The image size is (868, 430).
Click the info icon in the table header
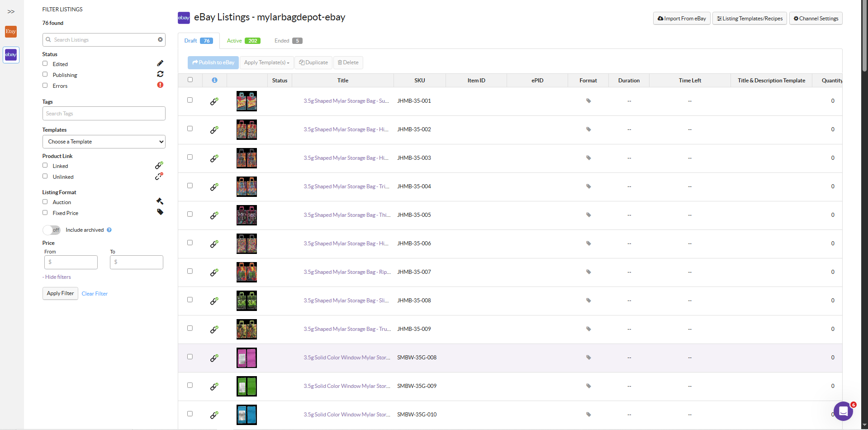pos(214,80)
